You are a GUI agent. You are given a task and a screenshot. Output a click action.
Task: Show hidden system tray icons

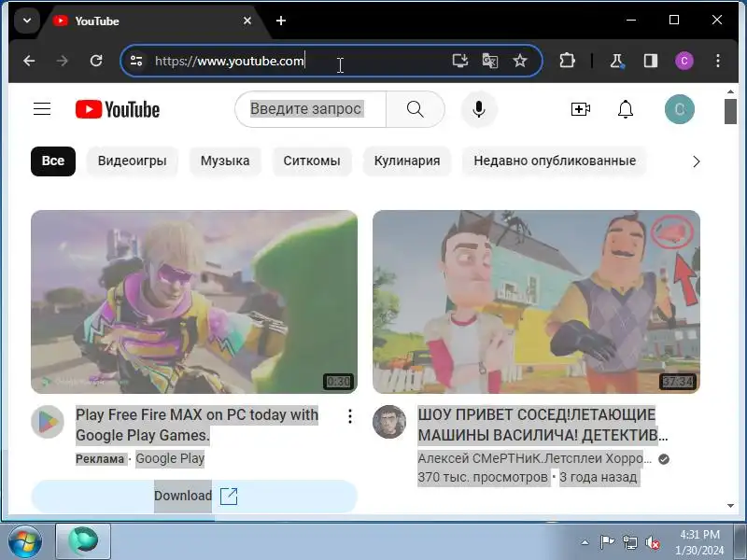point(585,542)
